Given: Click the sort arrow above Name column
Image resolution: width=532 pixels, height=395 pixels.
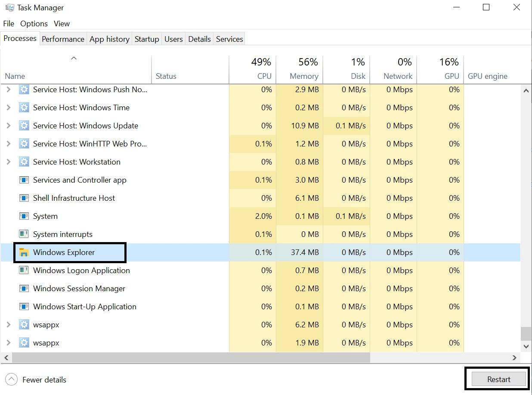Looking at the screenshot, I should pyautogui.click(x=74, y=58).
